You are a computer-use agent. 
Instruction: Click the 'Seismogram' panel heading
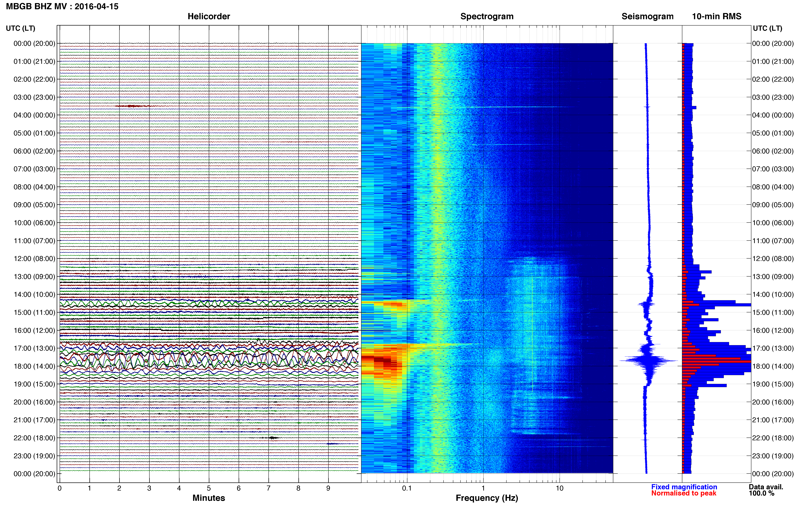coord(648,16)
